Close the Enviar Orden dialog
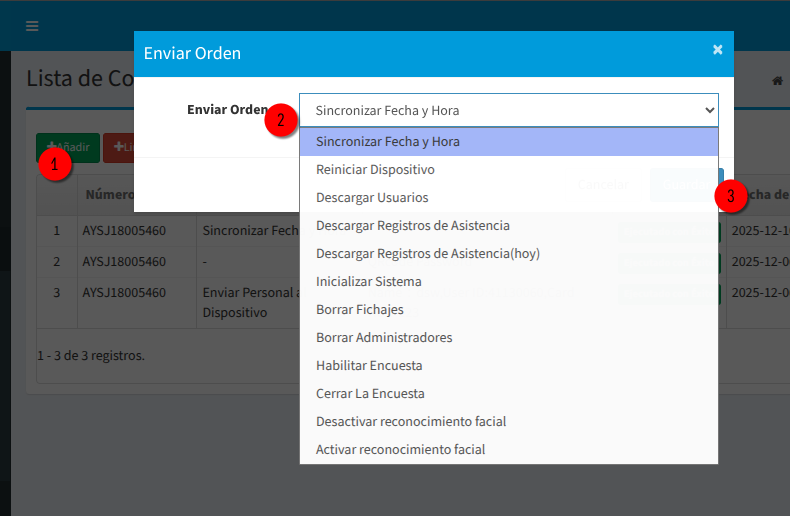The image size is (790, 516). click(x=717, y=49)
